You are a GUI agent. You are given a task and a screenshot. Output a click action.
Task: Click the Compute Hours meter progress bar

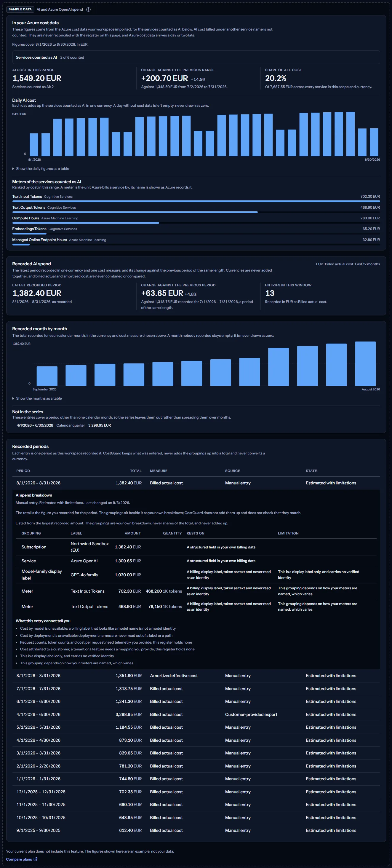tap(196, 223)
